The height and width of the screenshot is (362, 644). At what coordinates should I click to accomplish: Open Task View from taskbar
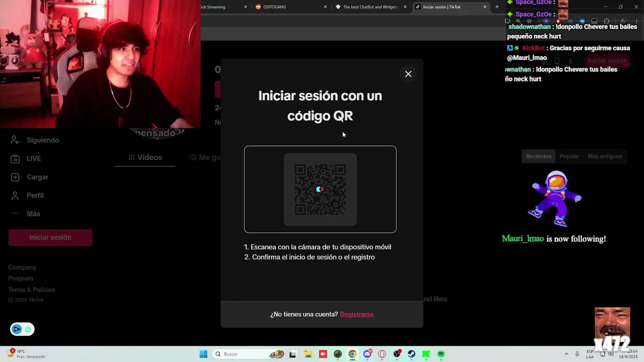pos(293,354)
